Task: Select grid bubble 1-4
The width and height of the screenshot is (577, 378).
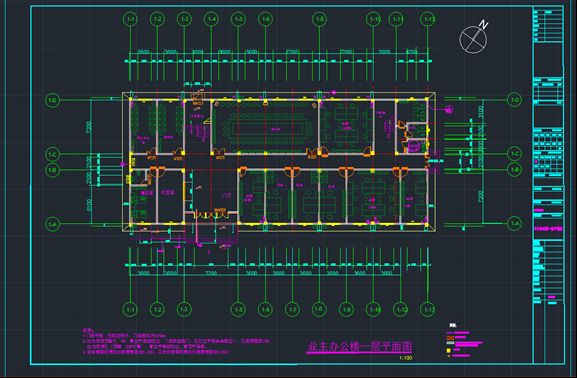Action: (x=212, y=19)
